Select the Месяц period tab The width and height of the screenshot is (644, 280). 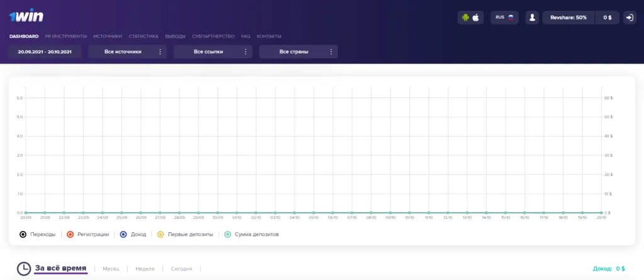[x=111, y=269]
